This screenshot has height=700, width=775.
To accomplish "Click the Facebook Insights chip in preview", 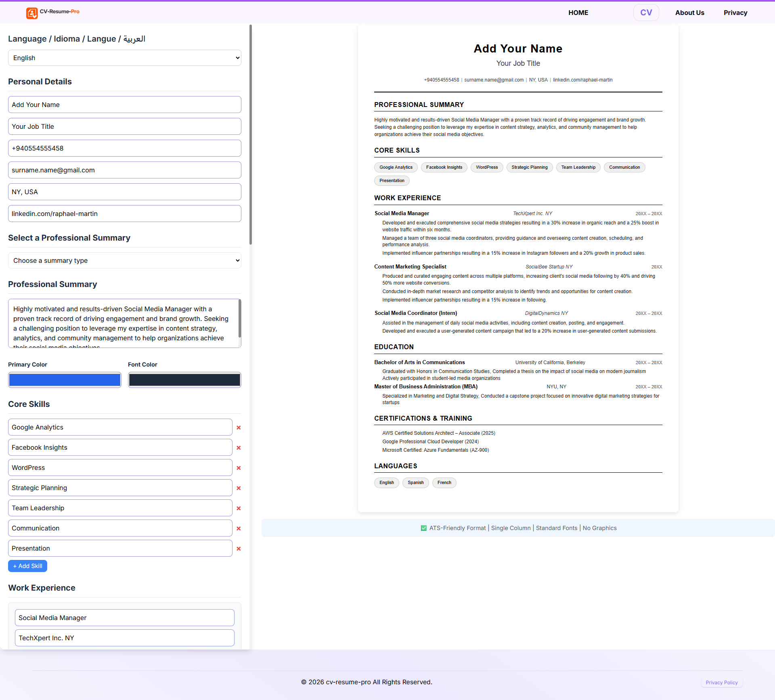I will 444,167.
